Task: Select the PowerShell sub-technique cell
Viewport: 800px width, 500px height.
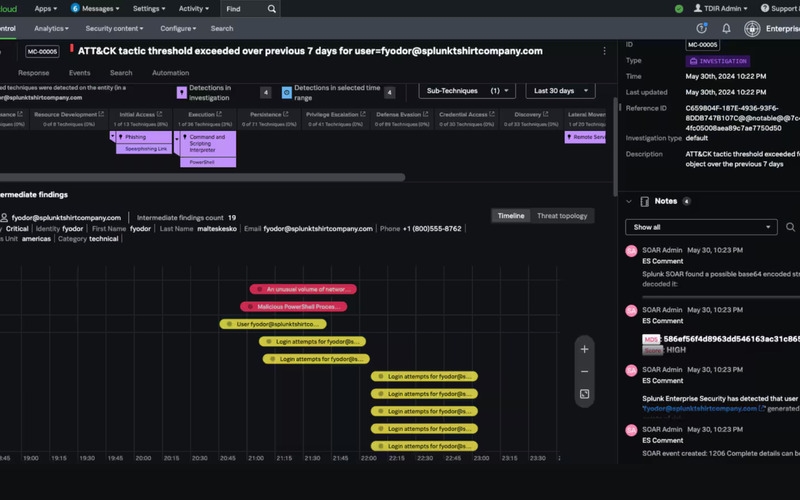Action: pos(208,162)
